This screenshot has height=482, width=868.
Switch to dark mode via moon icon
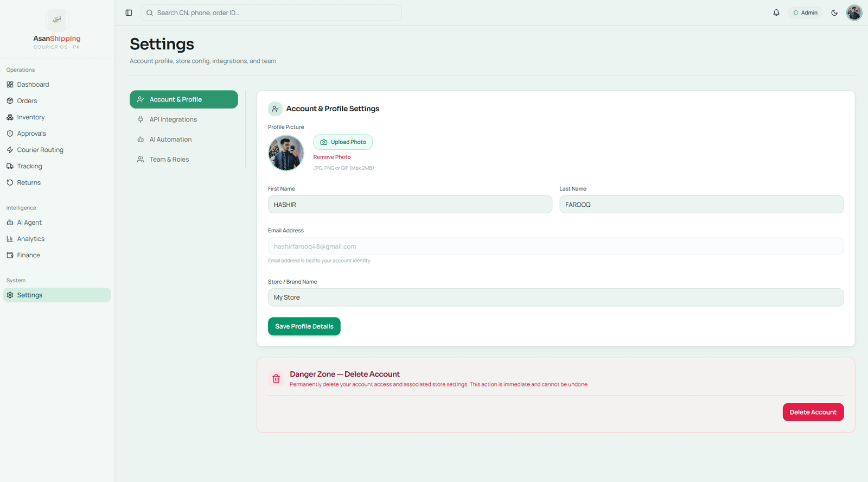pos(834,12)
